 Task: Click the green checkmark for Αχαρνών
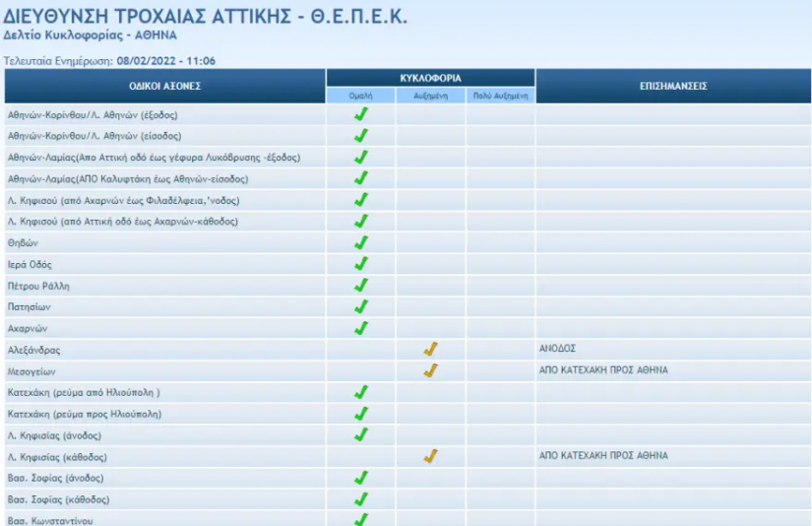coord(360,328)
